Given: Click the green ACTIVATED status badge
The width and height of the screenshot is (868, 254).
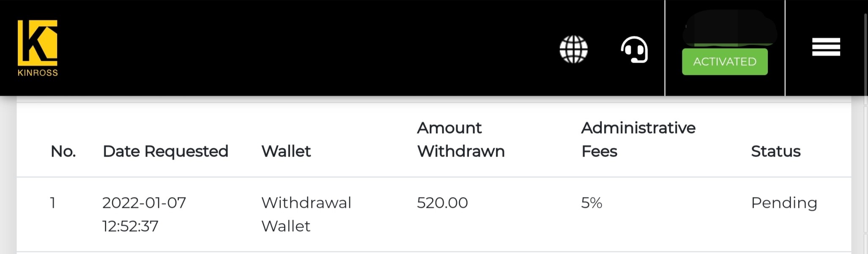Looking at the screenshot, I should click(725, 62).
